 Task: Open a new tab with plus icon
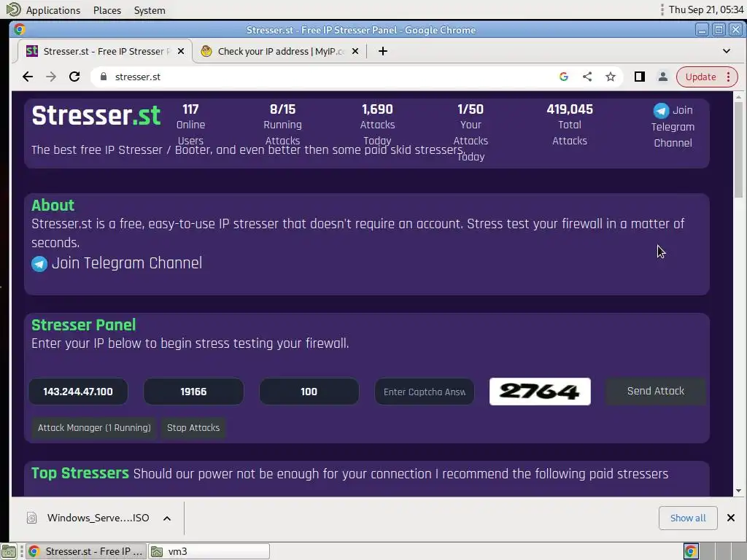(382, 51)
